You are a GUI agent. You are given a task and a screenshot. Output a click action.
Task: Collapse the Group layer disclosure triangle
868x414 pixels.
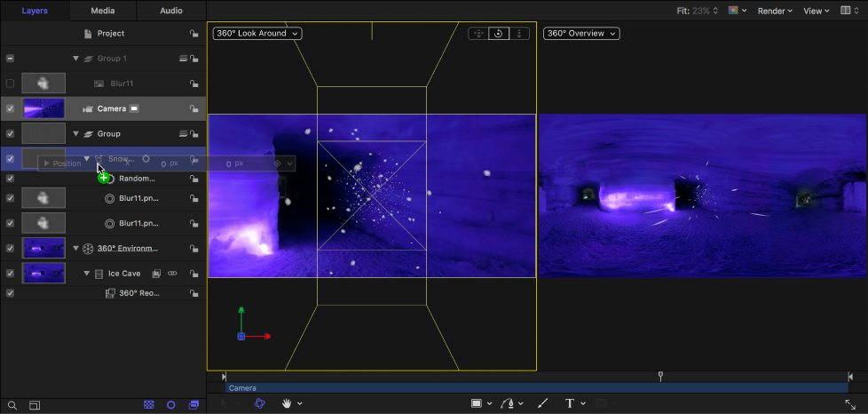(75, 133)
